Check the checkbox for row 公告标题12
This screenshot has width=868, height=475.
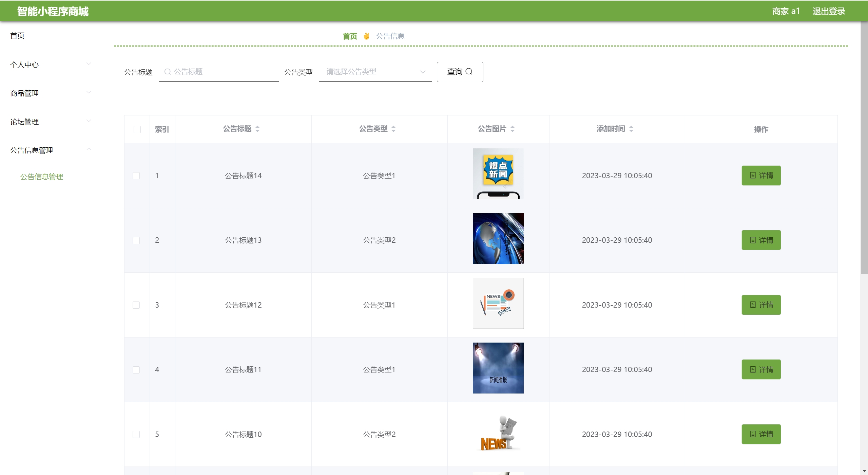(x=136, y=305)
